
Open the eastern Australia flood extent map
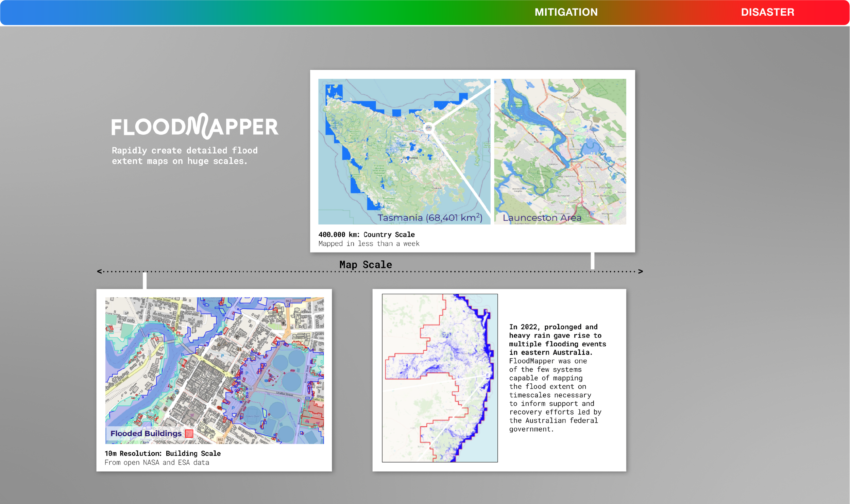(x=440, y=378)
